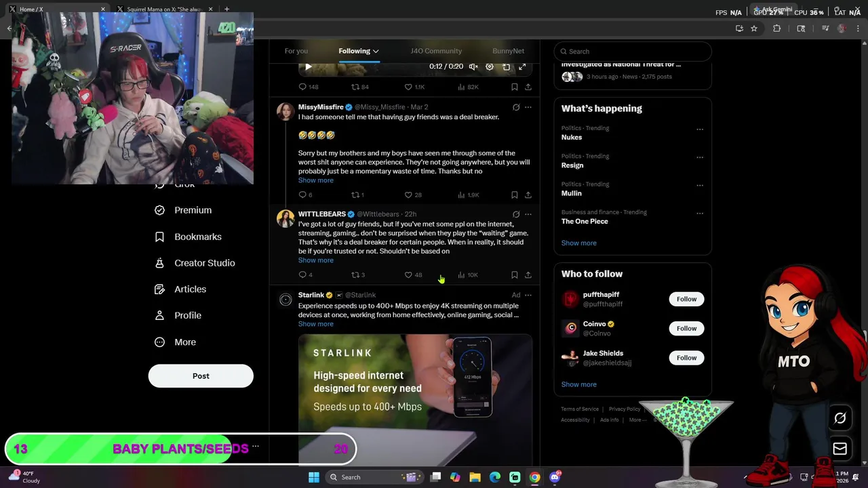
Task: Expand the video to fullscreen
Action: [x=522, y=66]
